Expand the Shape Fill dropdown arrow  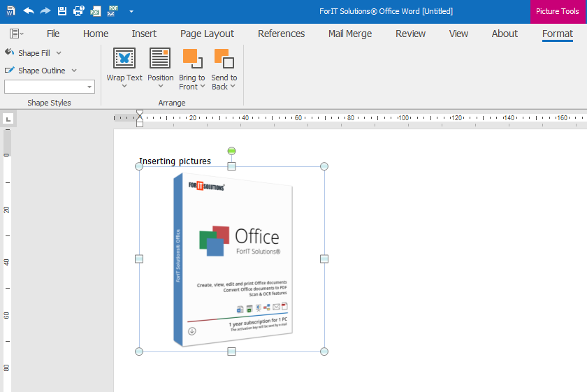click(59, 53)
